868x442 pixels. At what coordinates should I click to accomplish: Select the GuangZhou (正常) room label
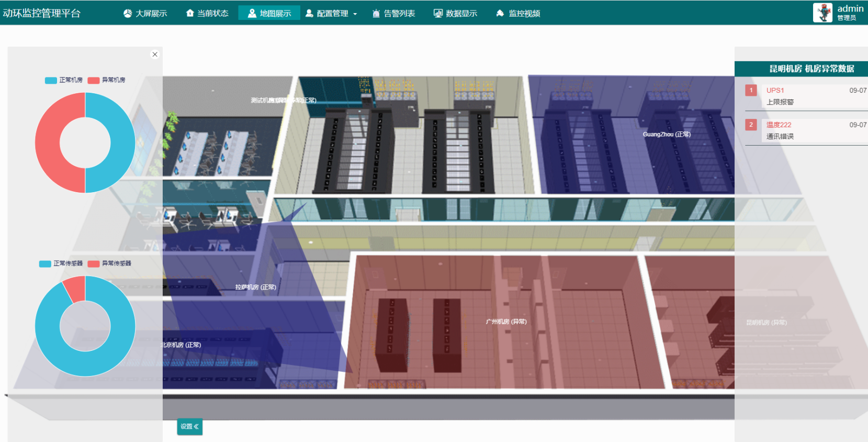(667, 135)
